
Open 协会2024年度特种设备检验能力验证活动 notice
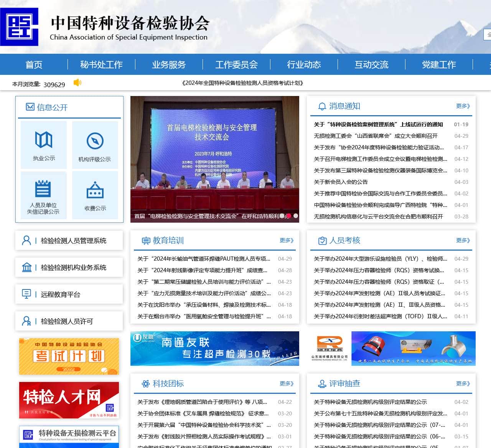coord(379,147)
